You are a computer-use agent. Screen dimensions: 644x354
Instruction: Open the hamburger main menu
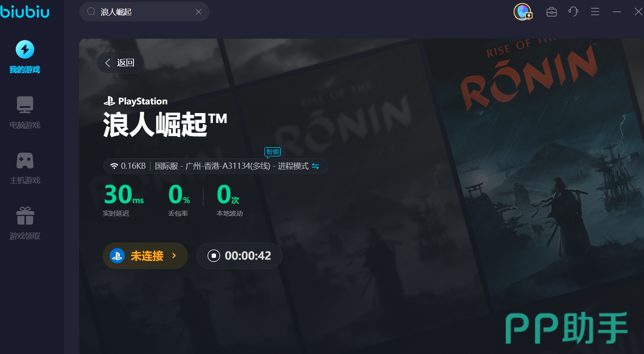pos(595,12)
